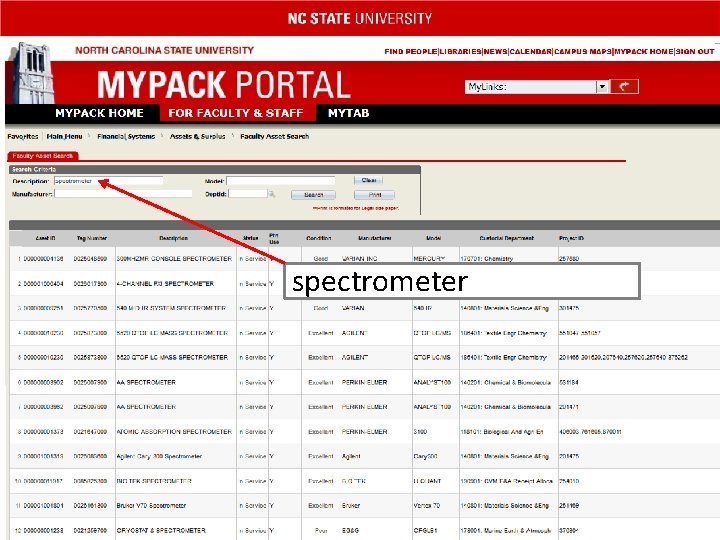Viewport: 720px width, 540px height.
Task: Select '4-CHANNEL R3 SPECTROMETER' description cell
Action: (x=165, y=283)
